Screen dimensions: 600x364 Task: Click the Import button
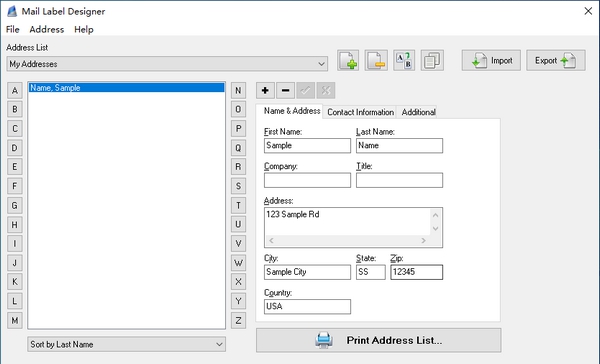(491, 60)
